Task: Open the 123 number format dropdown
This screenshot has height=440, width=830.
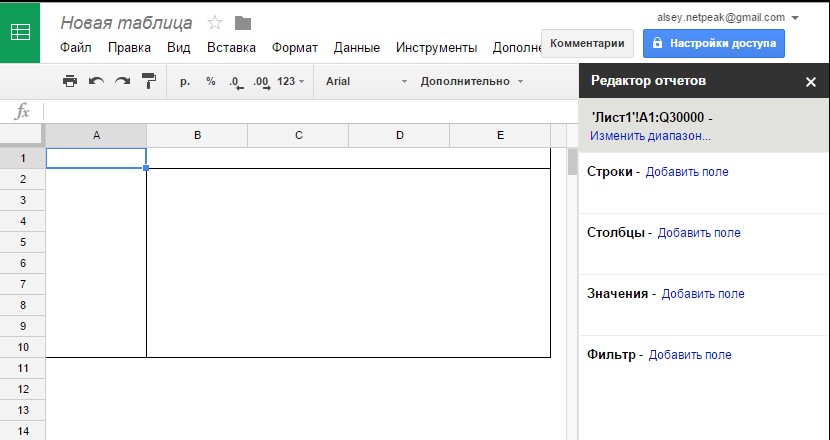Action: [x=291, y=81]
